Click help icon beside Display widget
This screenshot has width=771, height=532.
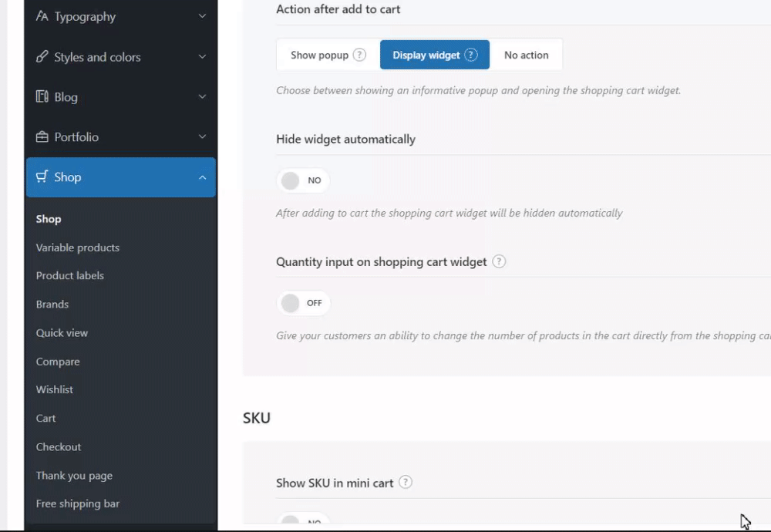pyautogui.click(x=471, y=56)
